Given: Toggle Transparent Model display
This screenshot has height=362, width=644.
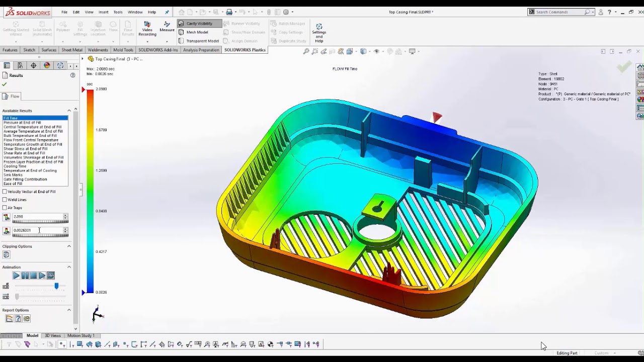Looking at the screenshot, I should pos(198,41).
